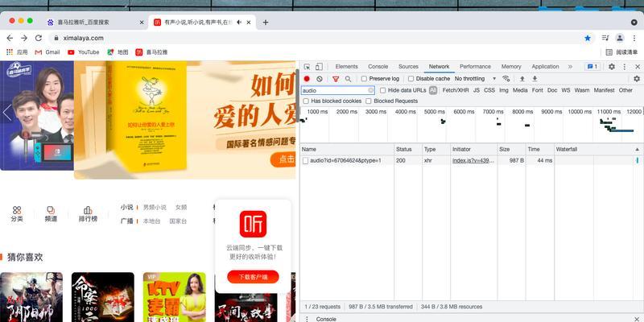Open 阅读清单 reading list button

[622, 52]
